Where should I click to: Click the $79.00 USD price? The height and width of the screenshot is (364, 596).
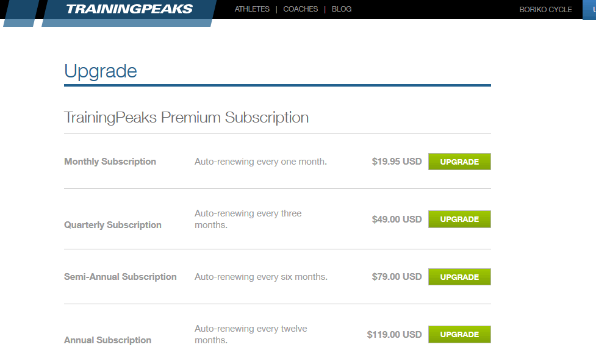[397, 277]
